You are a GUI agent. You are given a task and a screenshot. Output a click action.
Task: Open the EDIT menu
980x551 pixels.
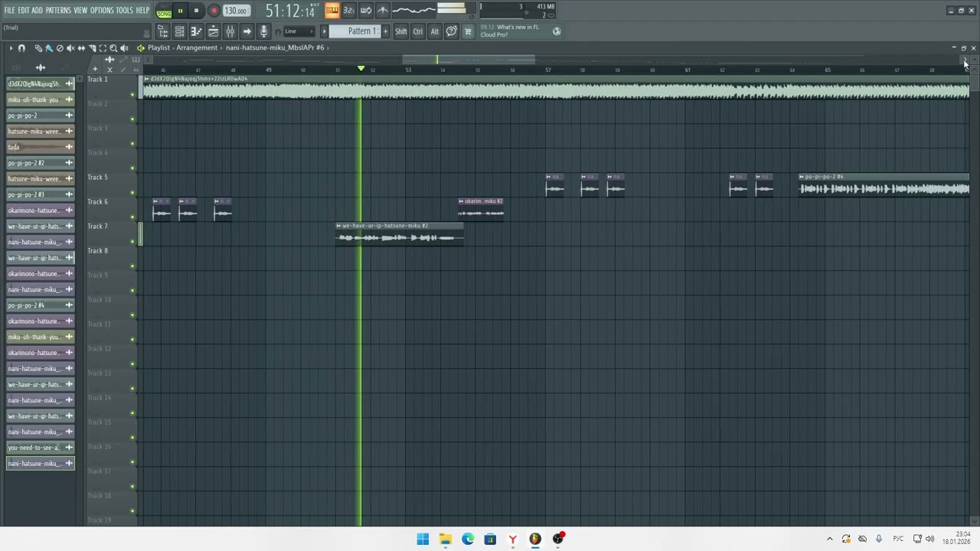(24, 10)
